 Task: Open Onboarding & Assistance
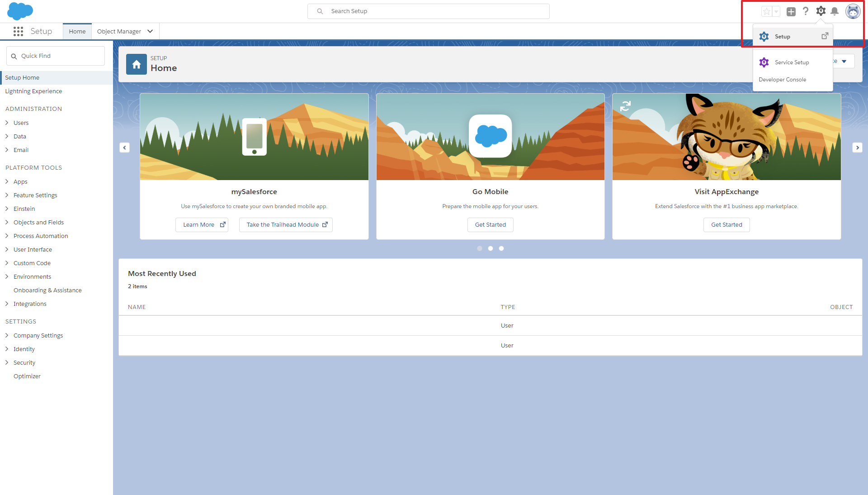[x=47, y=290]
